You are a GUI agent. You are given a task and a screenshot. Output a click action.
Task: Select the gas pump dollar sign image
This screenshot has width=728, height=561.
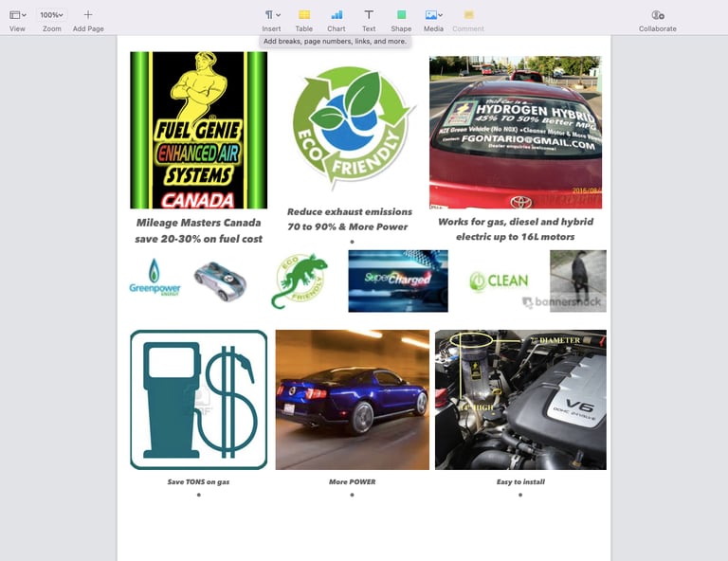pos(199,400)
